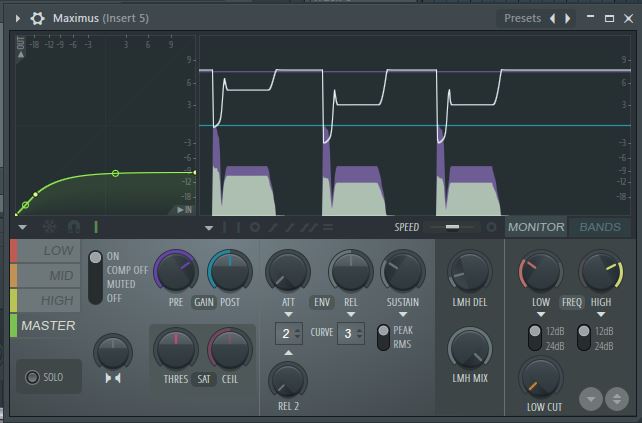Viewport: 642px width, 423px height.
Task: Click the SUSTAIN knob
Action: click(x=403, y=271)
